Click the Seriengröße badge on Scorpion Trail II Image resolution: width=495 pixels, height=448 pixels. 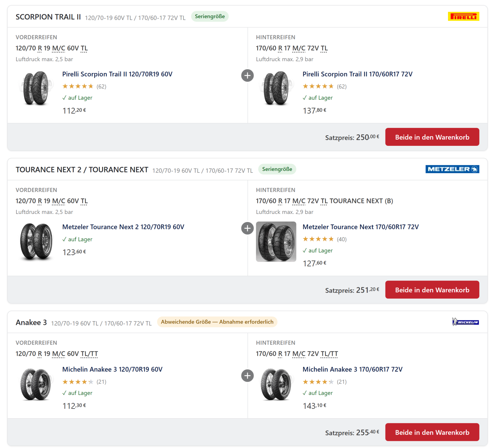210,16
